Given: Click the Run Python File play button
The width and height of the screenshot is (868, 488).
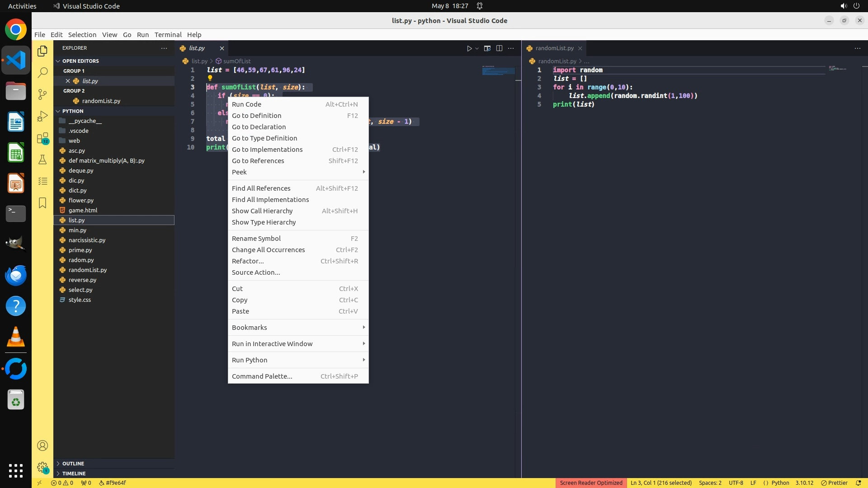Looking at the screenshot, I should pyautogui.click(x=469, y=48).
